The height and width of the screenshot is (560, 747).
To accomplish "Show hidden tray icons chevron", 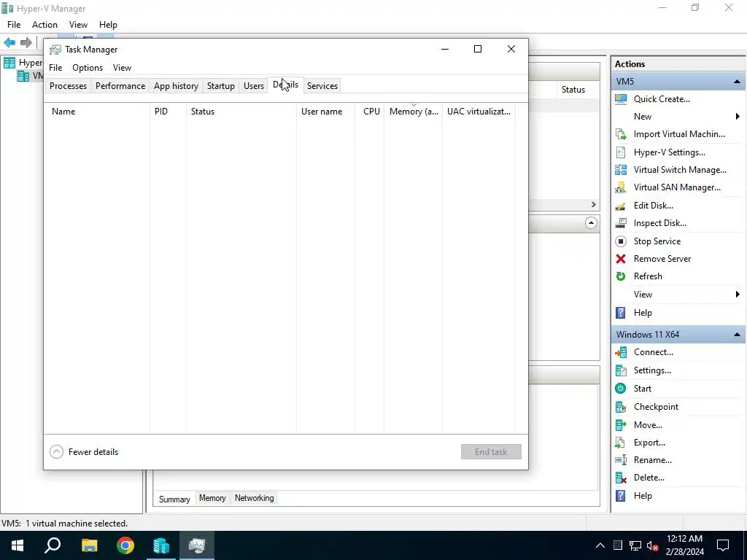I will coord(600,545).
